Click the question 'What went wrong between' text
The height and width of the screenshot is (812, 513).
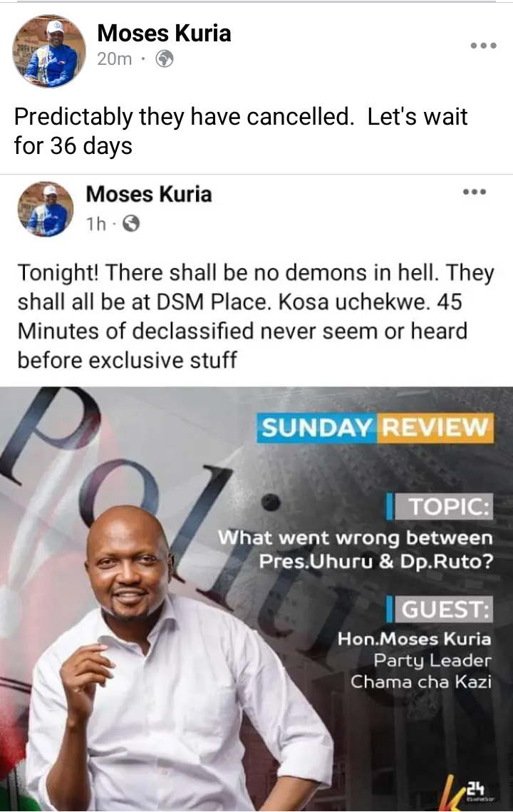(x=355, y=538)
